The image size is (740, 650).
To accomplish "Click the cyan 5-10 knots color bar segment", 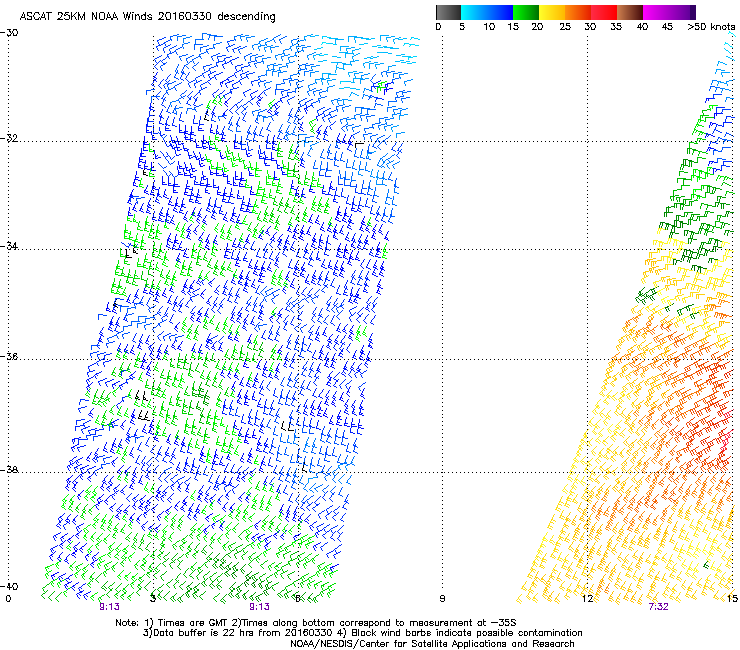I will coord(474,12).
